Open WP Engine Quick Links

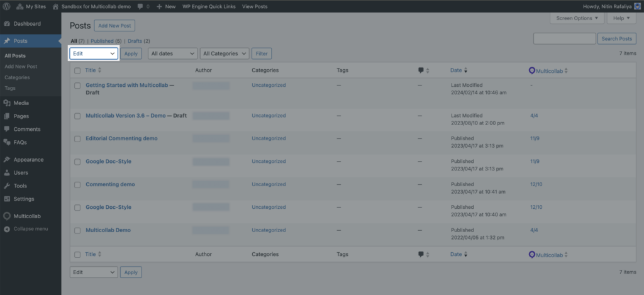pos(209,6)
